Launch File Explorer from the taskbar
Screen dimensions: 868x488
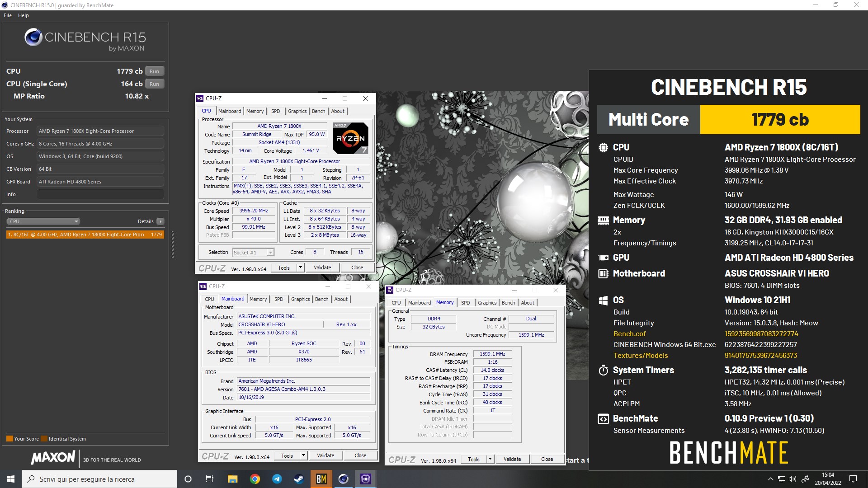[x=232, y=479]
